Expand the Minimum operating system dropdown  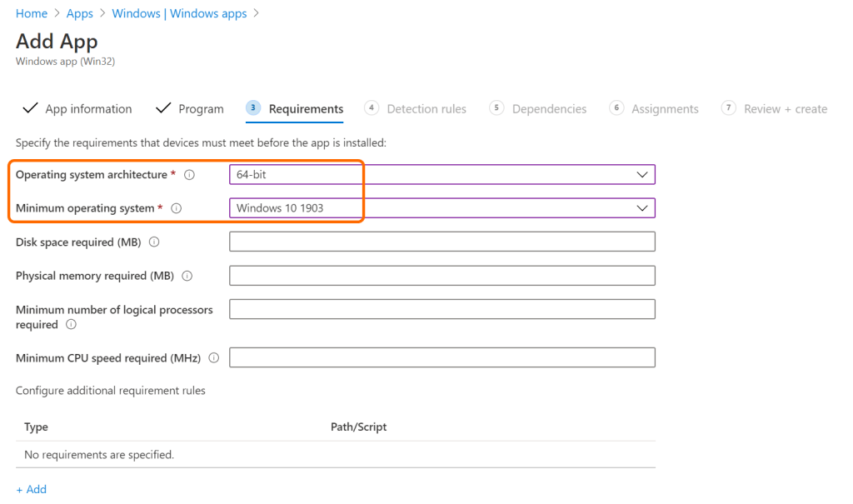click(x=441, y=208)
